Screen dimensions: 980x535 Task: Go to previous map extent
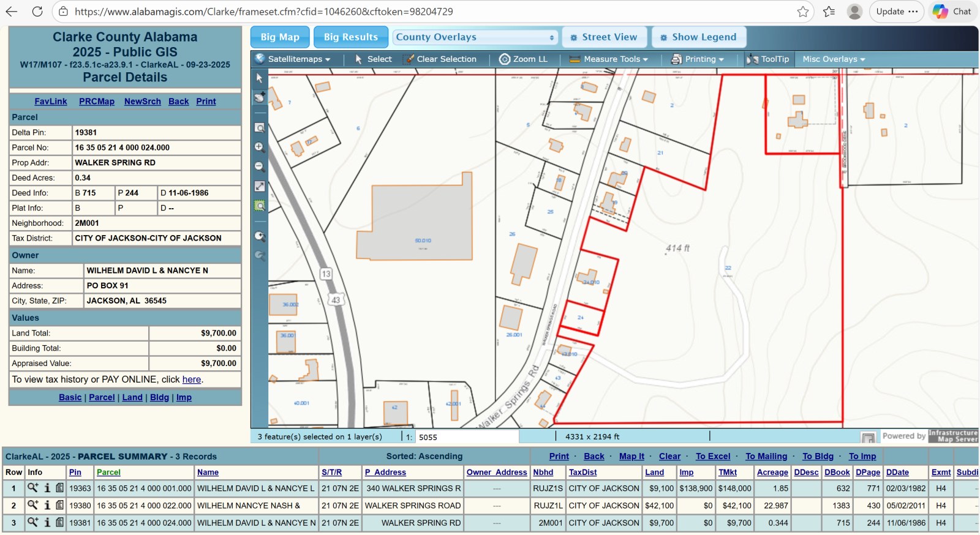[x=260, y=236]
